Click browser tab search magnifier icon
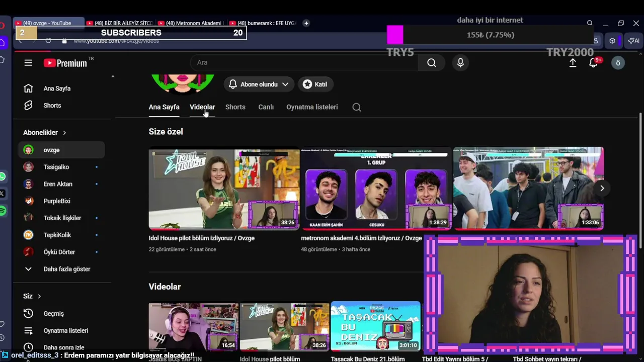Image resolution: width=644 pixels, height=362 pixels. point(590,23)
